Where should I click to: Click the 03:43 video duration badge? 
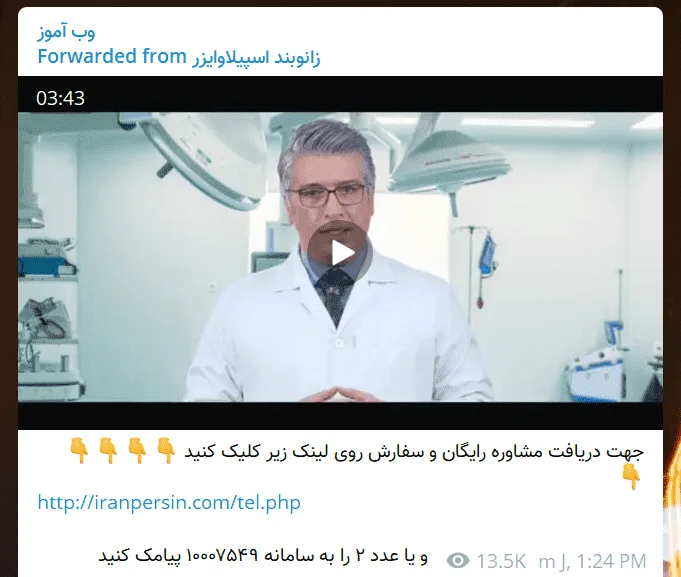coord(60,98)
